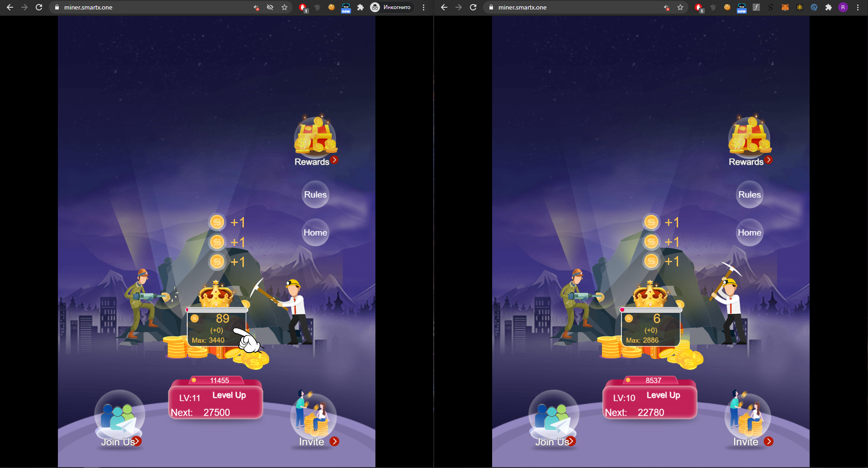The width and height of the screenshot is (868, 468).
Task: Click the 11455 coin balance
Action: (x=219, y=380)
